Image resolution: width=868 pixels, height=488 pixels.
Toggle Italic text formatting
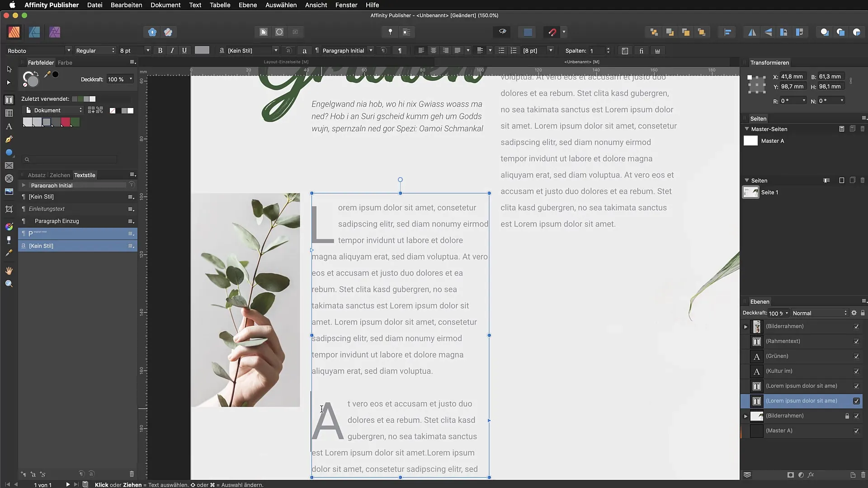172,51
